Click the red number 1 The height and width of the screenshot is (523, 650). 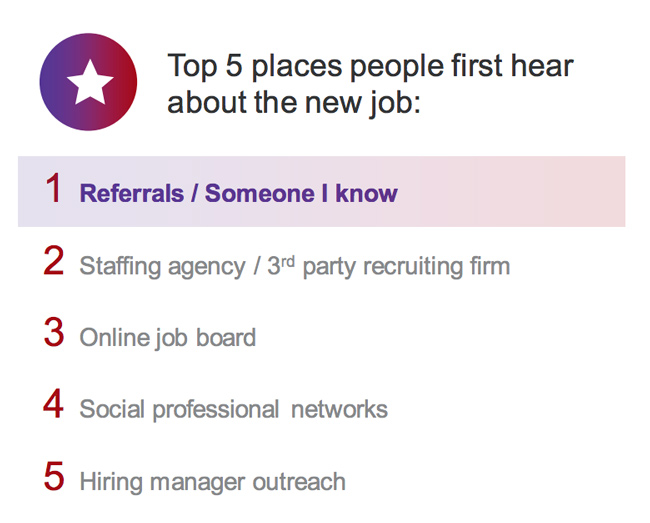[x=54, y=189]
